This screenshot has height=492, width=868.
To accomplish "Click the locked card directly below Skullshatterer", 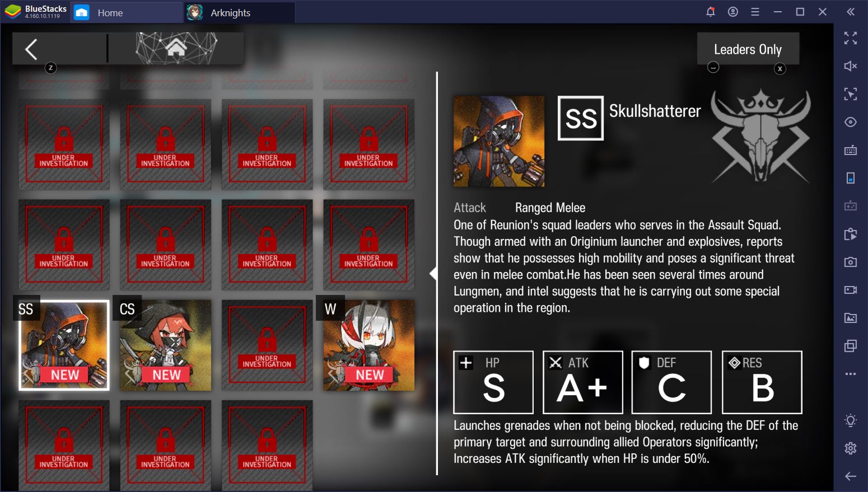I will pyautogui.click(x=64, y=445).
